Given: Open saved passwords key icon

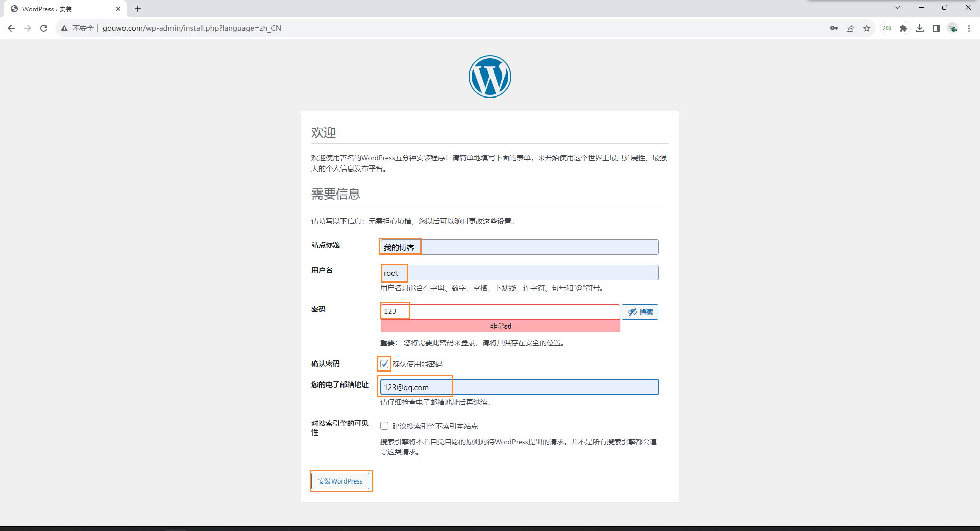Looking at the screenshot, I should (834, 28).
